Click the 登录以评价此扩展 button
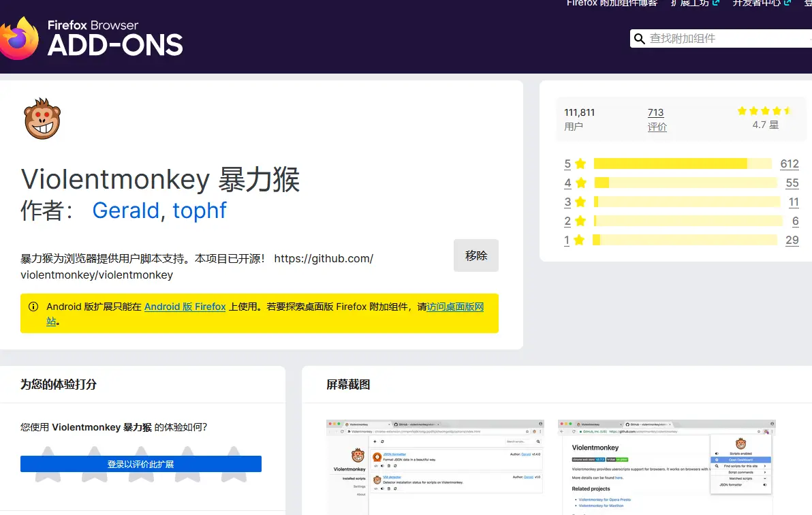The image size is (812, 515). pyautogui.click(x=141, y=464)
